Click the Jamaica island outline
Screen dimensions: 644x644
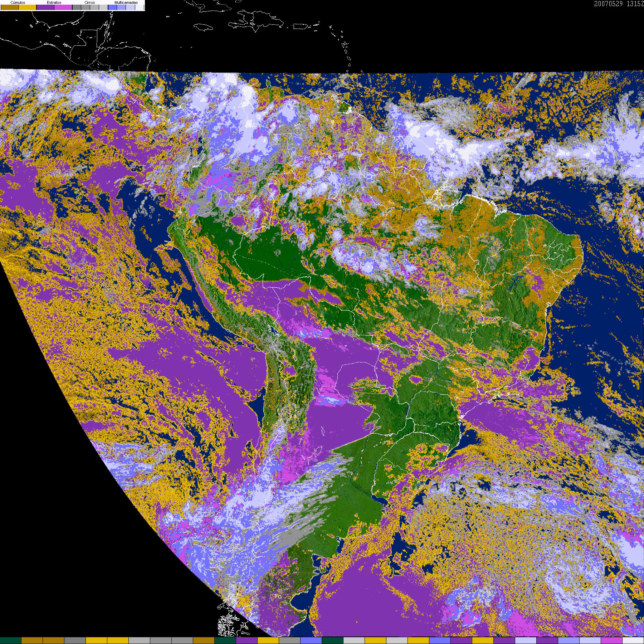pyautogui.click(x=203, y=28)
